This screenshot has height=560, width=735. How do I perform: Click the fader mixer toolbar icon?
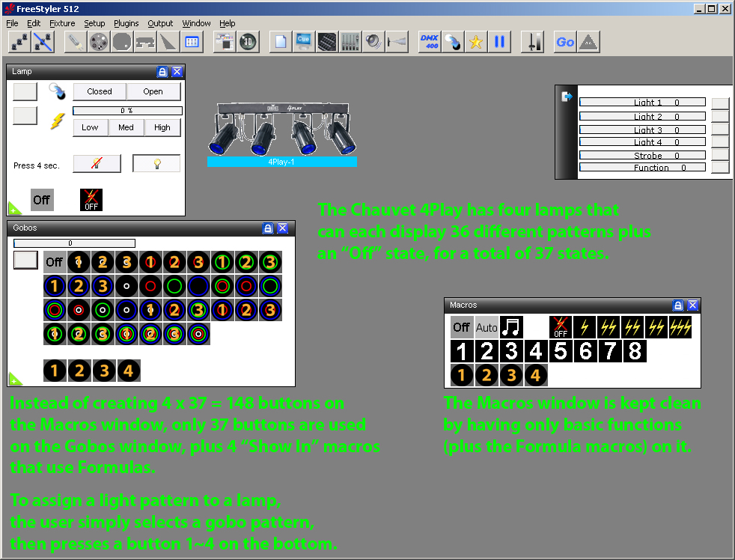click(x=350, y=42)
